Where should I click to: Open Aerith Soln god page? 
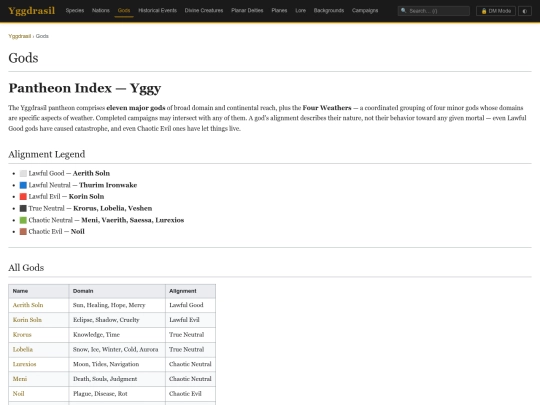tap(28, 305)
